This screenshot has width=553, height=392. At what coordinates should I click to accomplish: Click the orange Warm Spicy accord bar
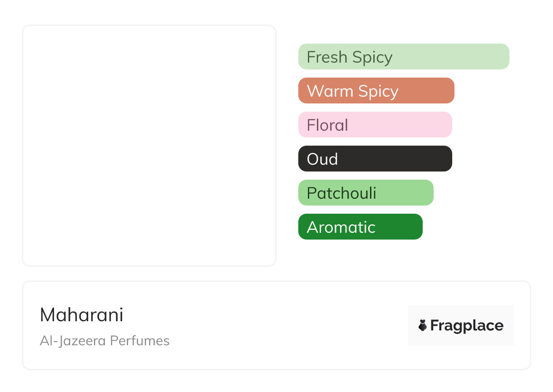(427, 91)
